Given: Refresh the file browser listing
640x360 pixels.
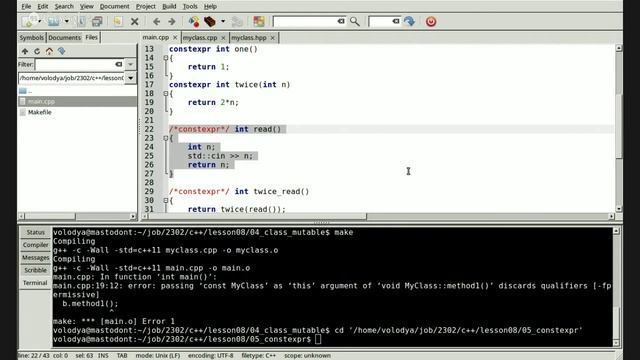Looking at the screenshot, I should click(x=37, y=51).
